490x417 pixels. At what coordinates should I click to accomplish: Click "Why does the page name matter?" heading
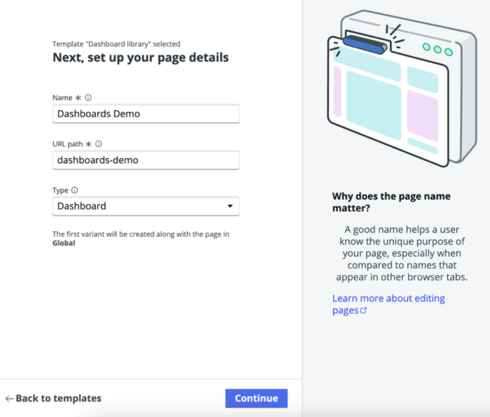391,202
